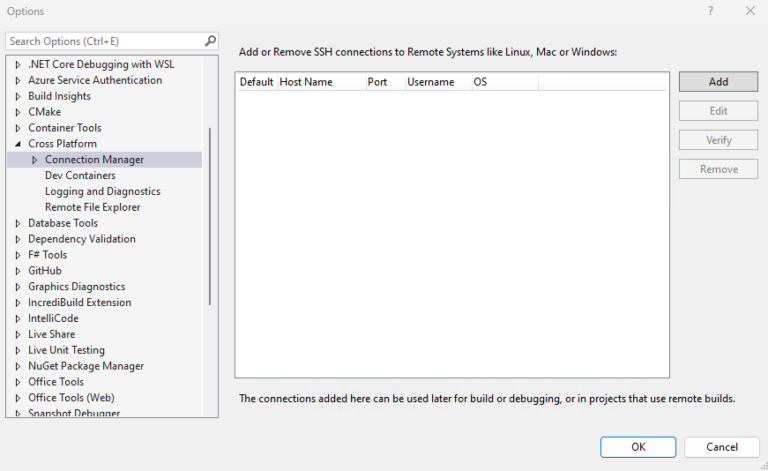Expand the Database Tools node arrow
This screenshot has width=768, height=471.
click(x=17, y=223)
